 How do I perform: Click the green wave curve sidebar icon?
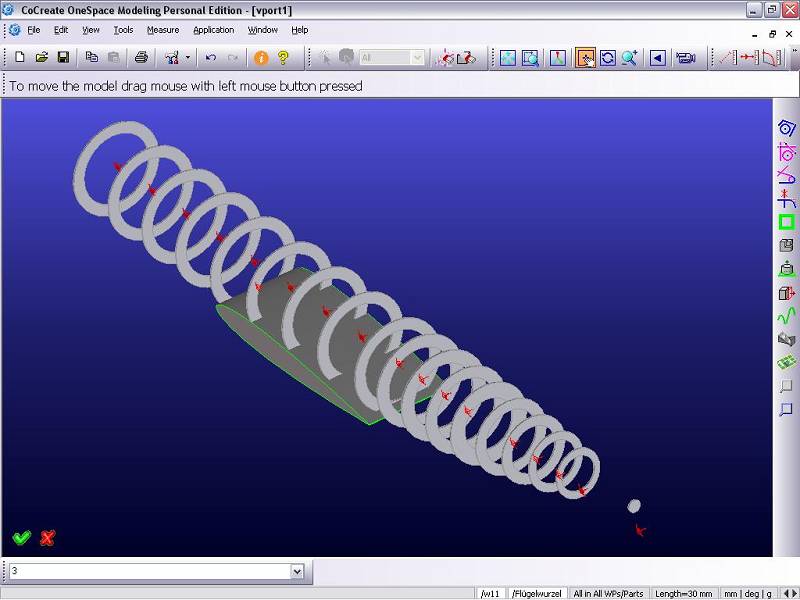[x=786, y=316]
